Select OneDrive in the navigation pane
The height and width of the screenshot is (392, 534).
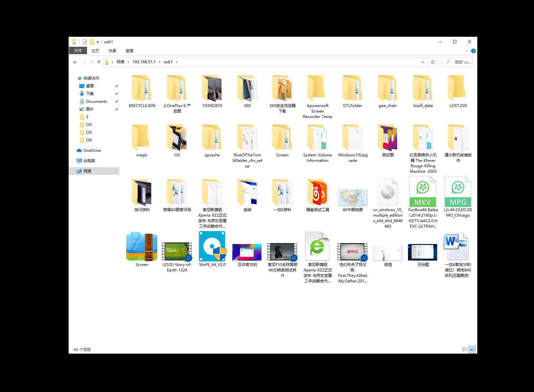92,151
